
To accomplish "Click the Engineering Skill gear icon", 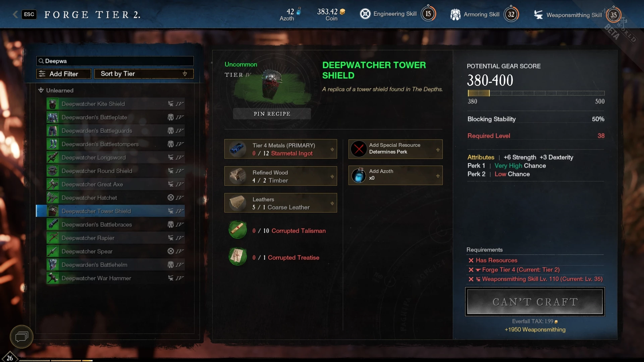I will (x=365, y=14).
